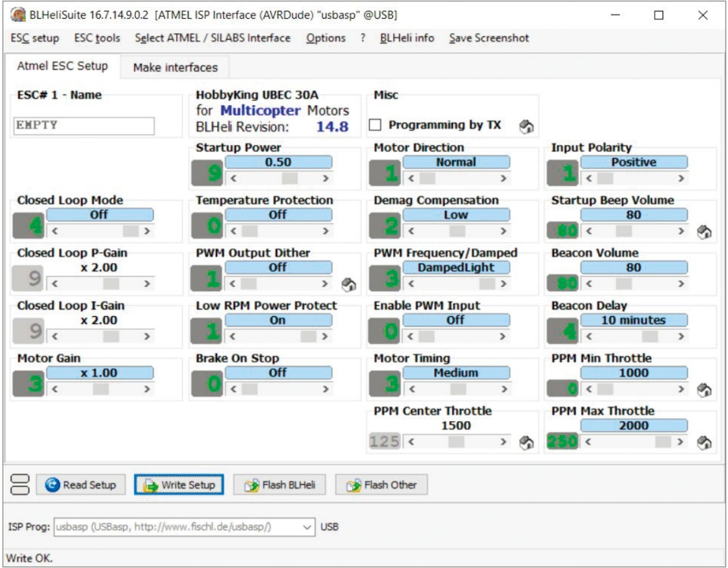Click Save Screenshot in the menu bar
Image resolution: width=728 pixels, height=568 pixels.
(x=489, y=38)
